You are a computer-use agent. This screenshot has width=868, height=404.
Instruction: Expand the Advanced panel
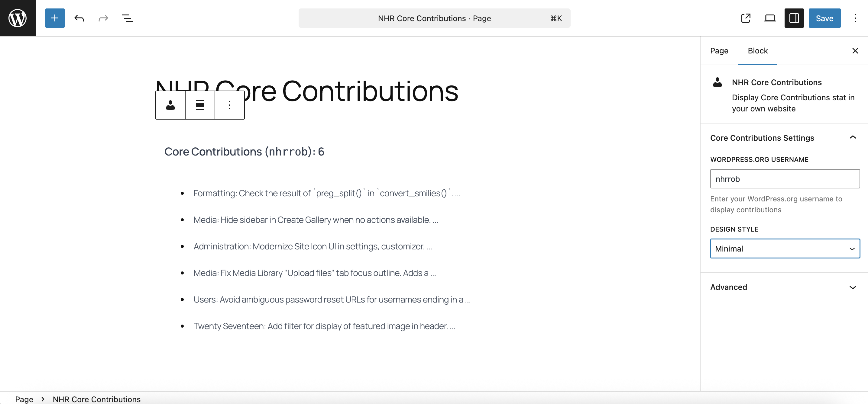click(x=784, y=287)
